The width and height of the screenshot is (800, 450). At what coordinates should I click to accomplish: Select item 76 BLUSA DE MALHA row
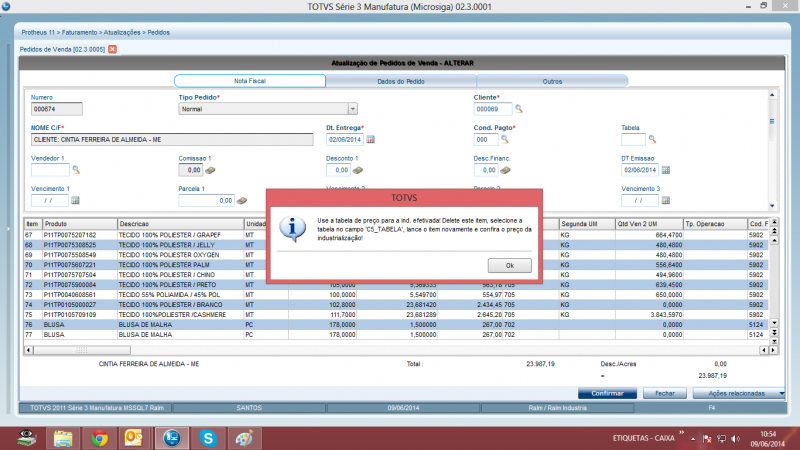[396, 324]
